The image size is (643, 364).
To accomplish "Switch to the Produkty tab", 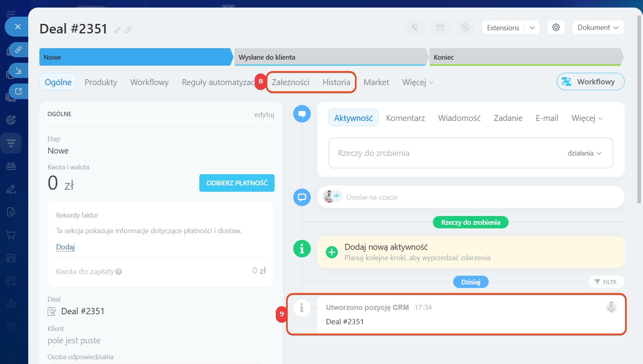I will point(101,82).
